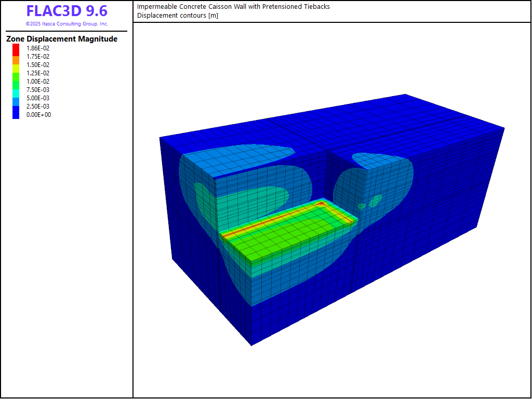Click the 5.00E-03 legend value
The width and height of the screenshot is (532, 399).
point(38,98)
